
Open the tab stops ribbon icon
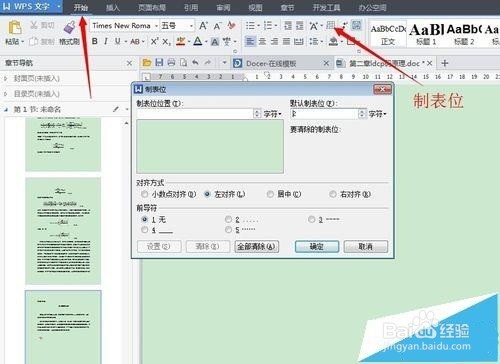pos(330,25)
